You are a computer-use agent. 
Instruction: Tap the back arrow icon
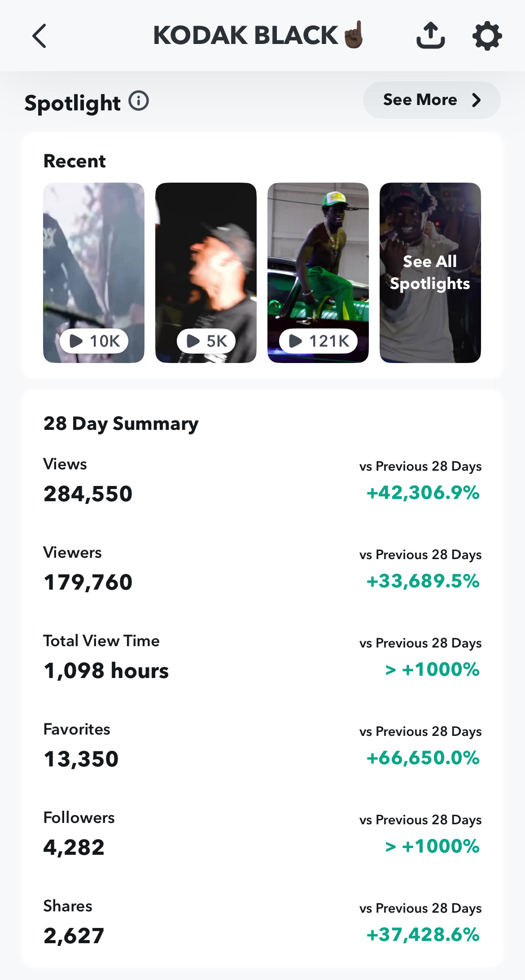[x=39, y=36]
